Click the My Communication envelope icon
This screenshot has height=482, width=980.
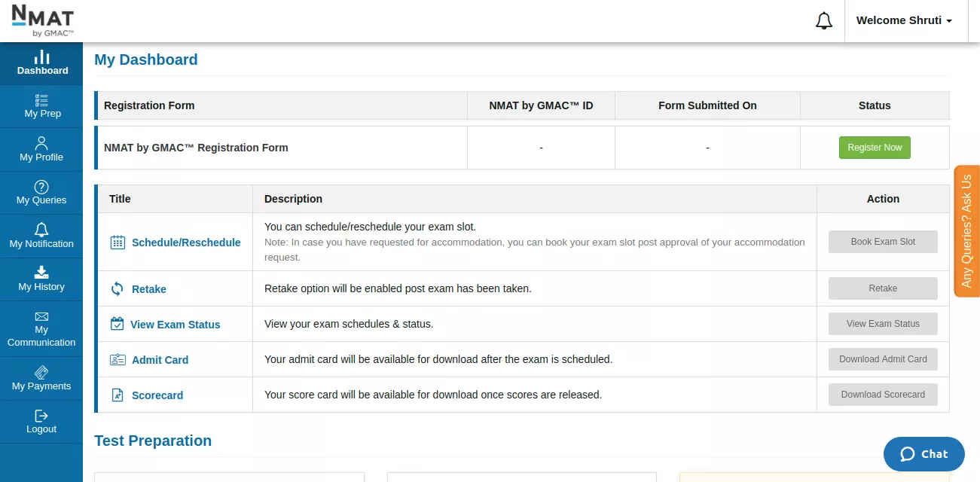pyautogui.click(x=41, y=317)
